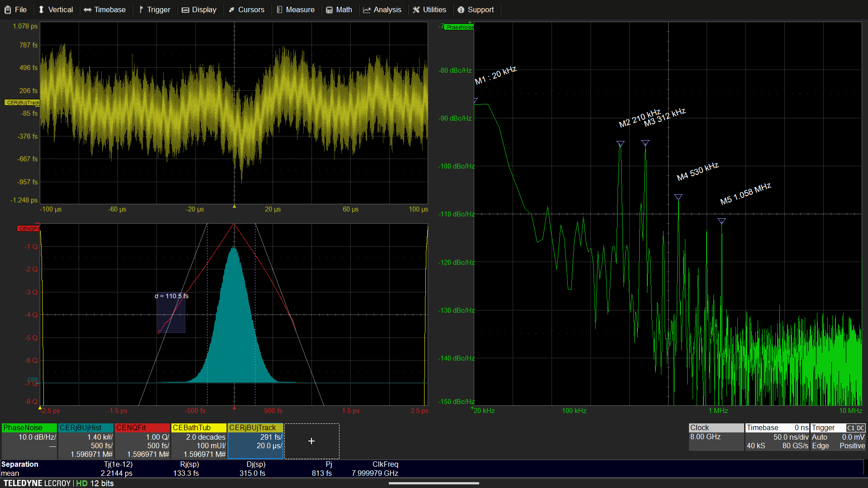
Task: Click the plus button to add trace
Action: coord(311,441)
